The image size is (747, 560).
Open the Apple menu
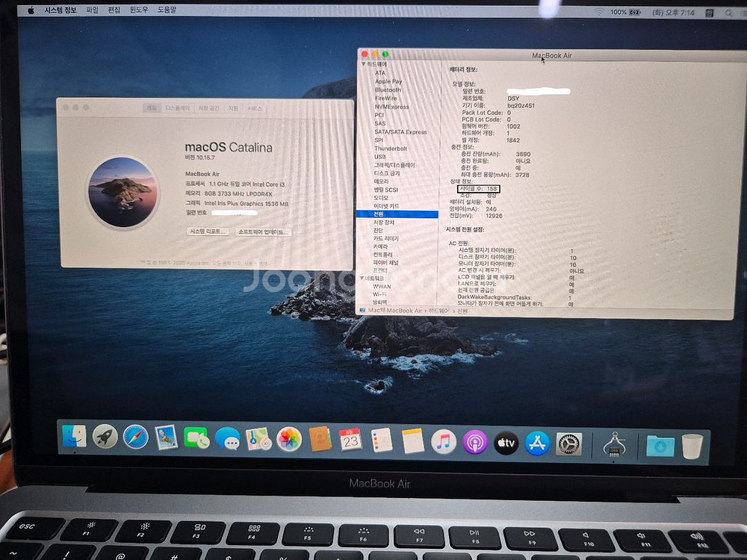(x=31, y=10)
